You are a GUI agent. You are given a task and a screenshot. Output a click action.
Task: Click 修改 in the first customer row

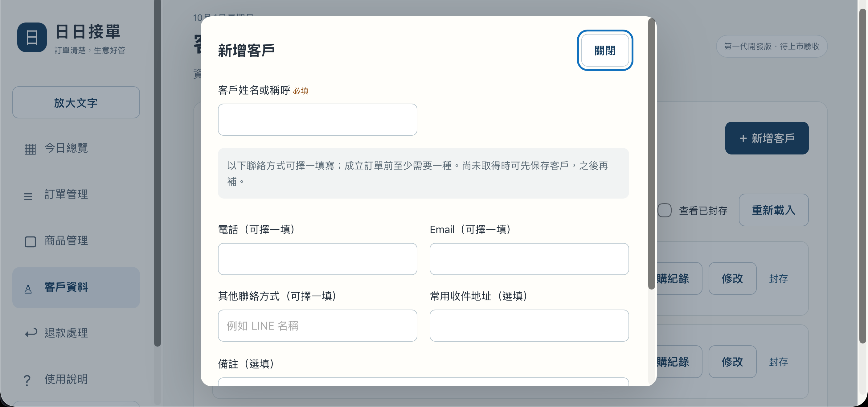click(x=732, y=278)
